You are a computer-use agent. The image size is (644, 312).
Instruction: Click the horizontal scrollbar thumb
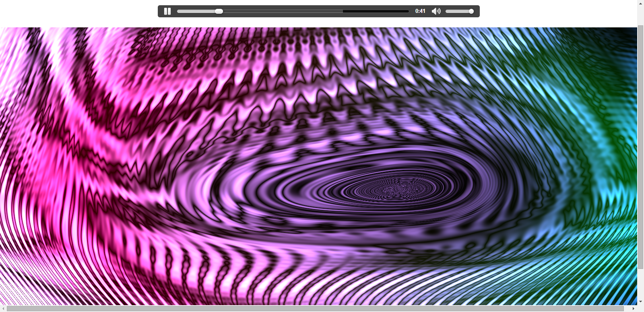315,309
